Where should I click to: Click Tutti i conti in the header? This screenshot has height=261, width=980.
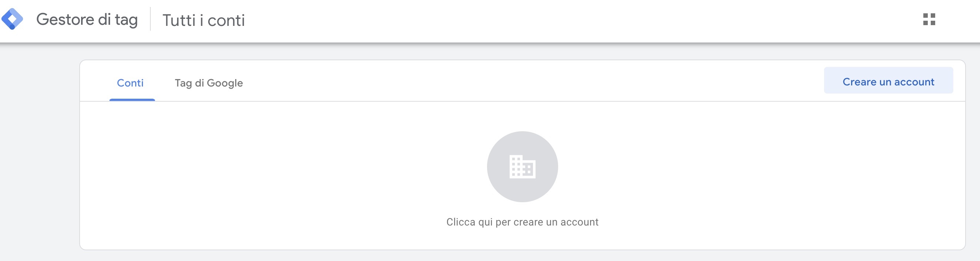204,20
